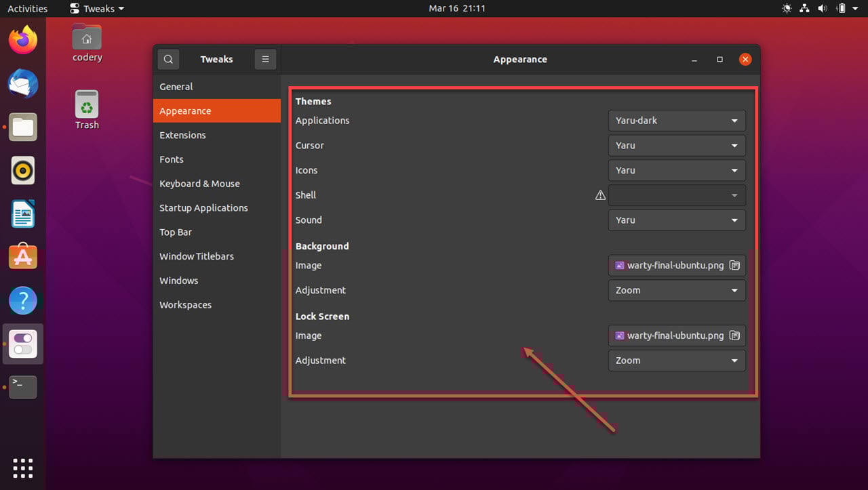Choose the Background image file button
Screen dimensions: 868x490
tap(677, 266)
